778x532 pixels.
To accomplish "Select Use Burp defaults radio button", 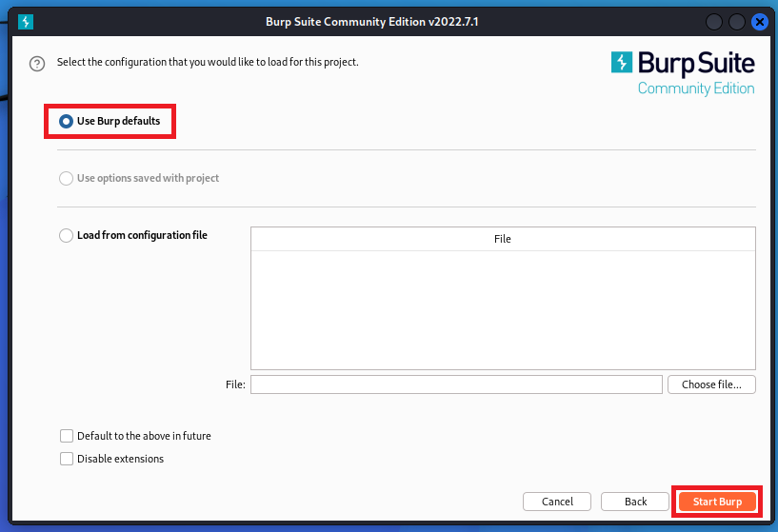I will (x=66, y=122).
